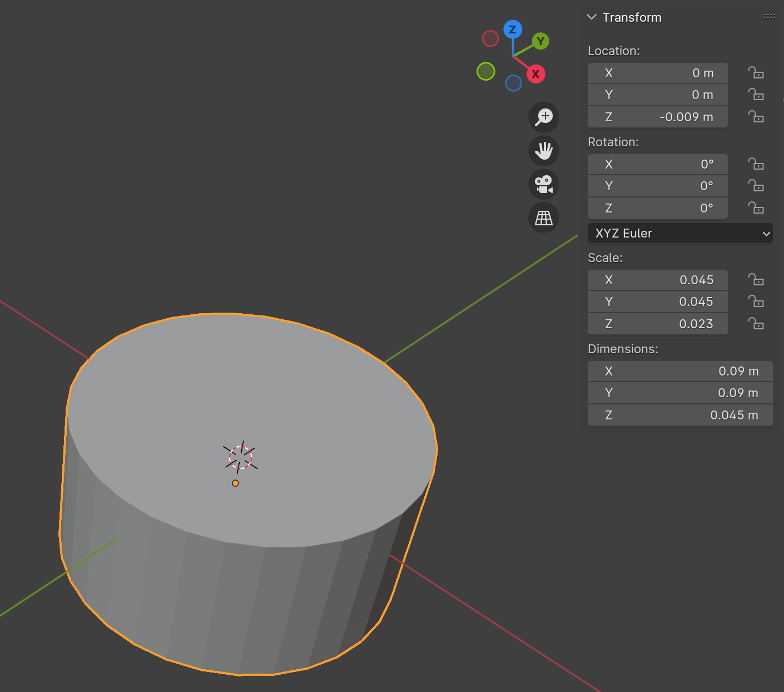Lock Rotation X with its padlock

coord(756,164)
